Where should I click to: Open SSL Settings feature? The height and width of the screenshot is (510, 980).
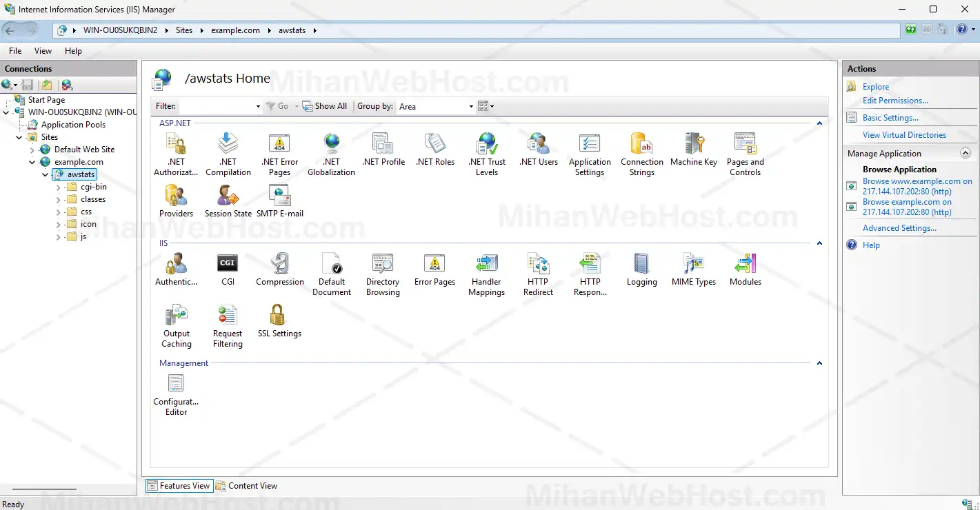click(x=279, y=316)
